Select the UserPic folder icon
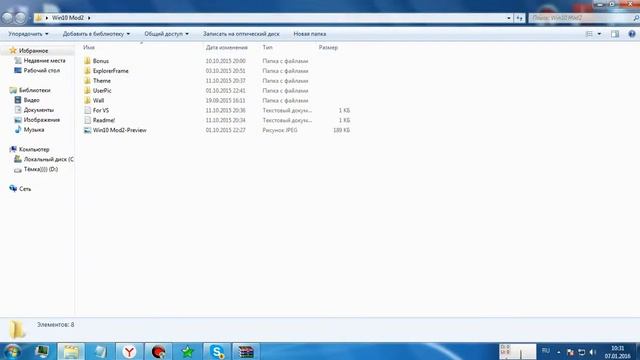 [87, 90]
